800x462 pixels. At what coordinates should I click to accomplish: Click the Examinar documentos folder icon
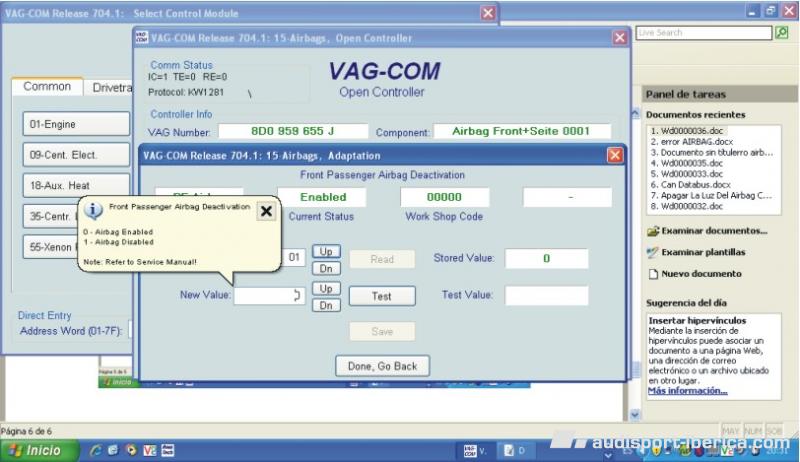(653, 232)
